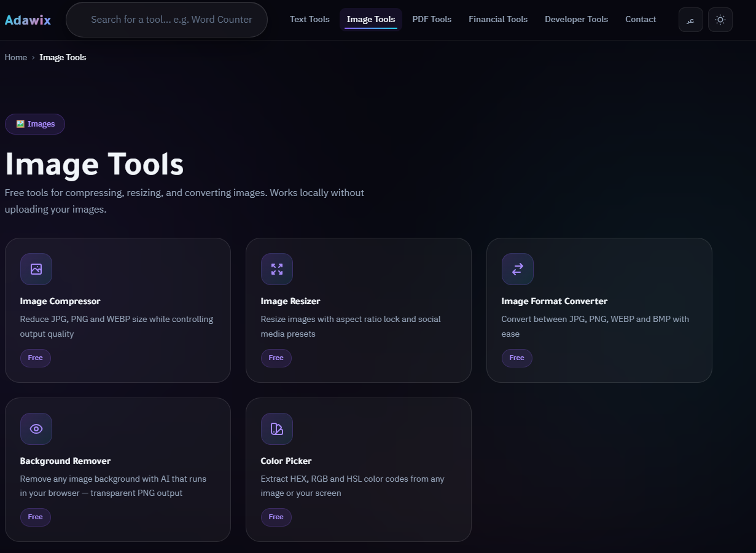Click the large Image Tools page heading
This screenshot has height=553, width=756.
(x=95, y=164)
